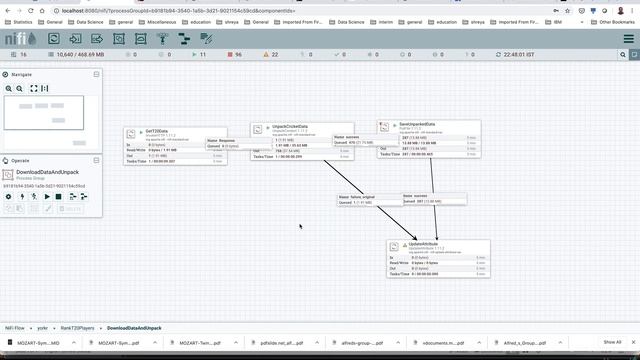Open the Statistics bookmark folder
The image size is (640, 360).
[x=19, y=22]
